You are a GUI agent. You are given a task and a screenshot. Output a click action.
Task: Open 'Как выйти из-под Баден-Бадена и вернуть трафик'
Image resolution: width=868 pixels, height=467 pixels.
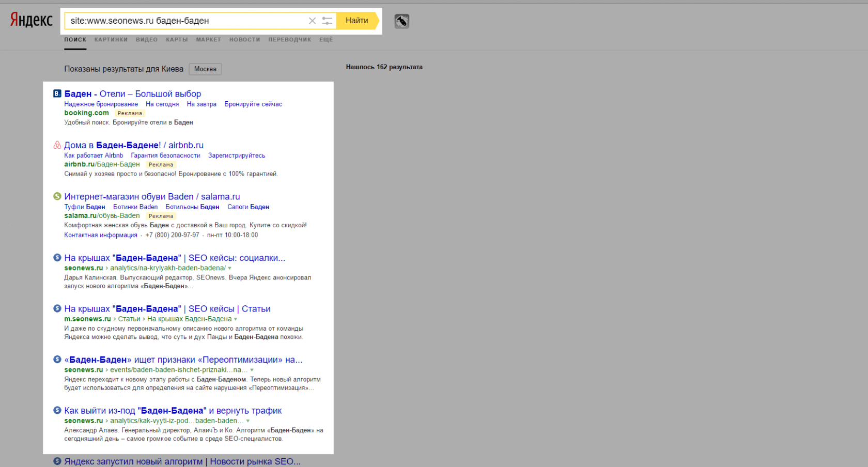click(173, 411)
